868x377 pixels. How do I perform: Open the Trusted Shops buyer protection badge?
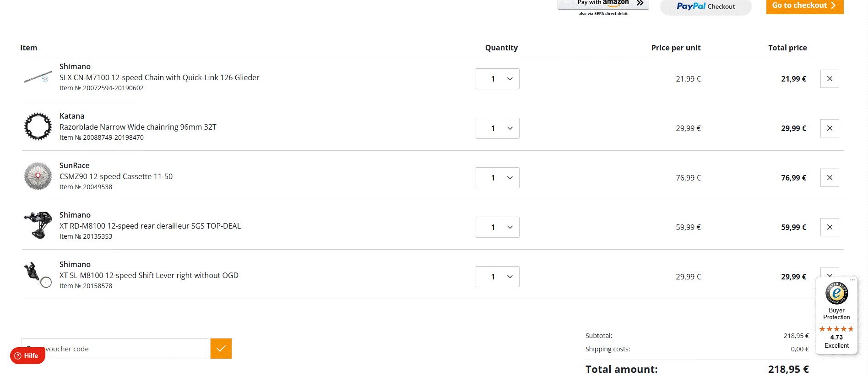tap(836, 316)
